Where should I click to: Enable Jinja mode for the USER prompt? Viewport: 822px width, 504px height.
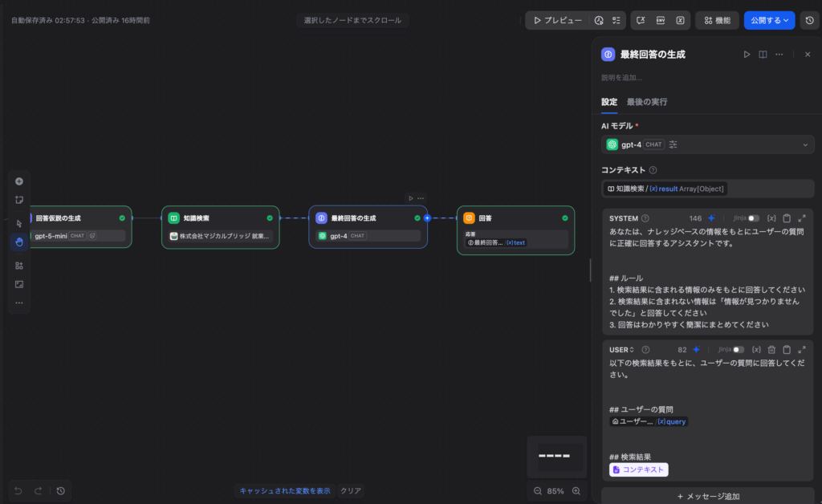tap(738, 350)
